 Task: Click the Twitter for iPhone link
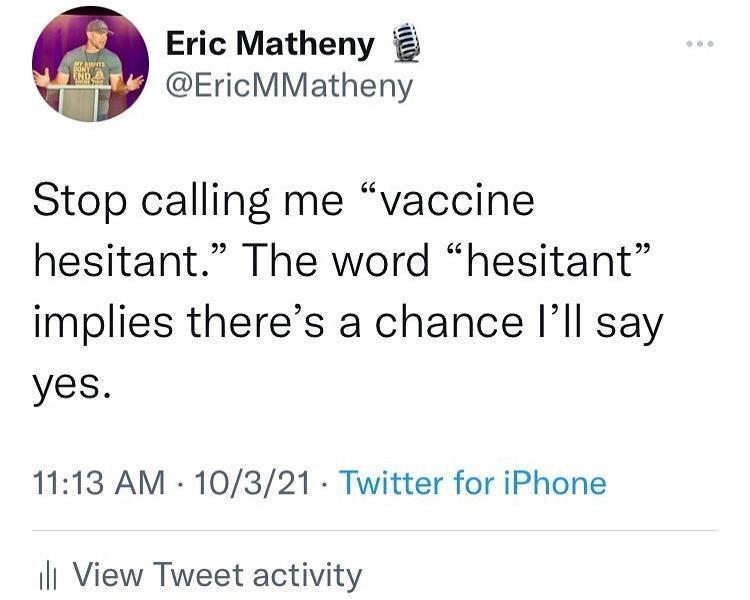(x=473, y=484)
